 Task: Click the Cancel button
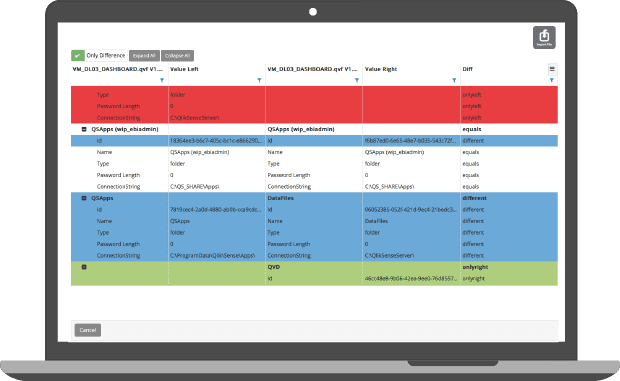click(x=88, y=330)
